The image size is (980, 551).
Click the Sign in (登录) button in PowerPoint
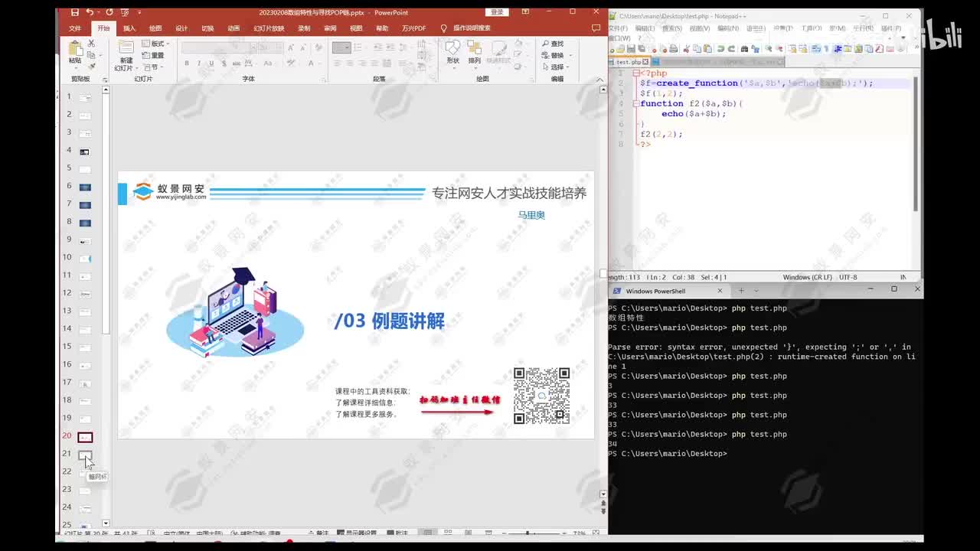497,12
